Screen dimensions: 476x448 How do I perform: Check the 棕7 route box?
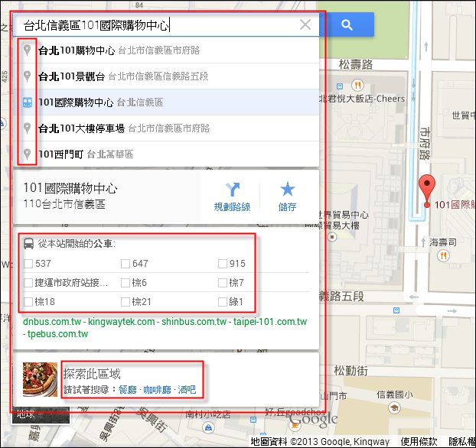(223, 283)
